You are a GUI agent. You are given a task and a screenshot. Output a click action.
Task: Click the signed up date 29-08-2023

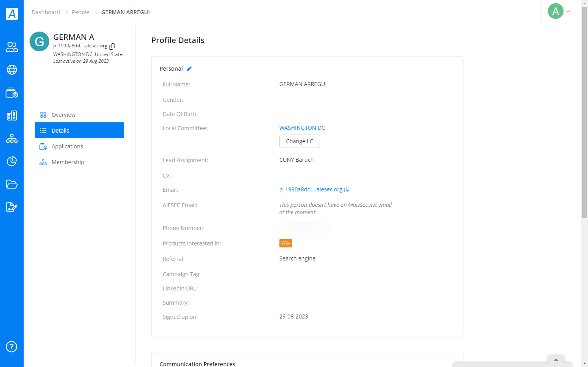pyautogui.click(x=294, y=316)
